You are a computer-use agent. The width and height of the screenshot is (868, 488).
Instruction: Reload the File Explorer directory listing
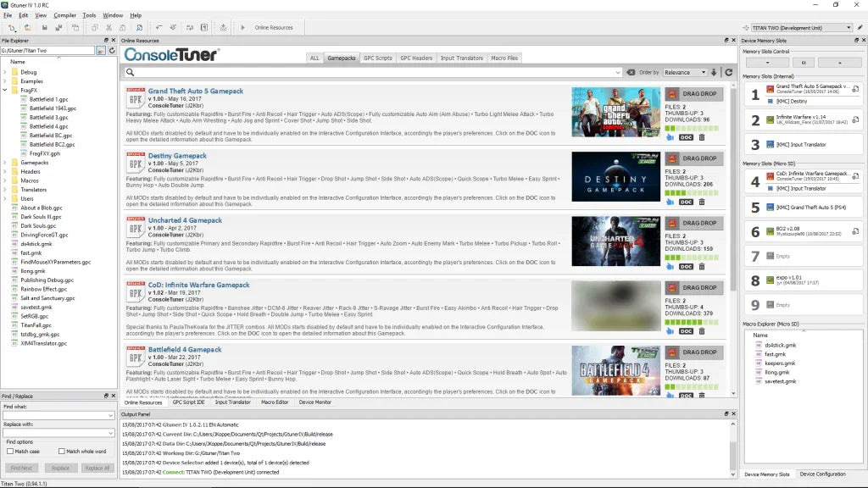[x=111, y=51]
